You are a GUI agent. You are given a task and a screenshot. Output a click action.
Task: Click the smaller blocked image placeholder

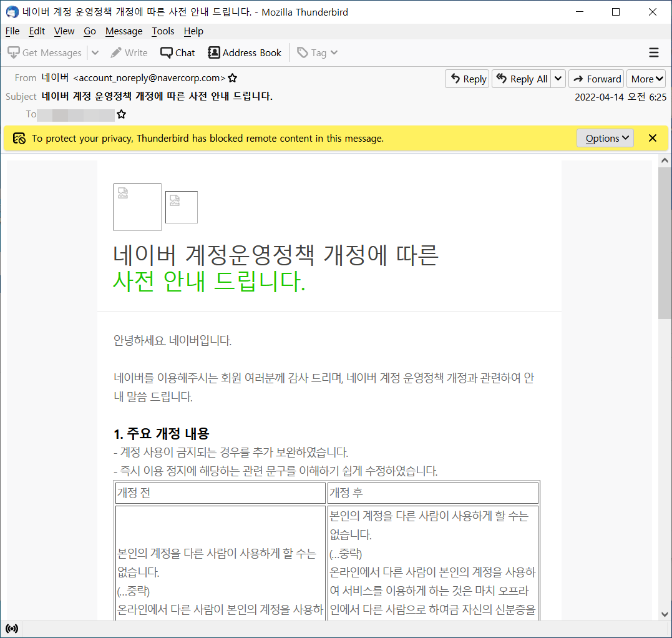pyautogui.click(x=182, y=207)
